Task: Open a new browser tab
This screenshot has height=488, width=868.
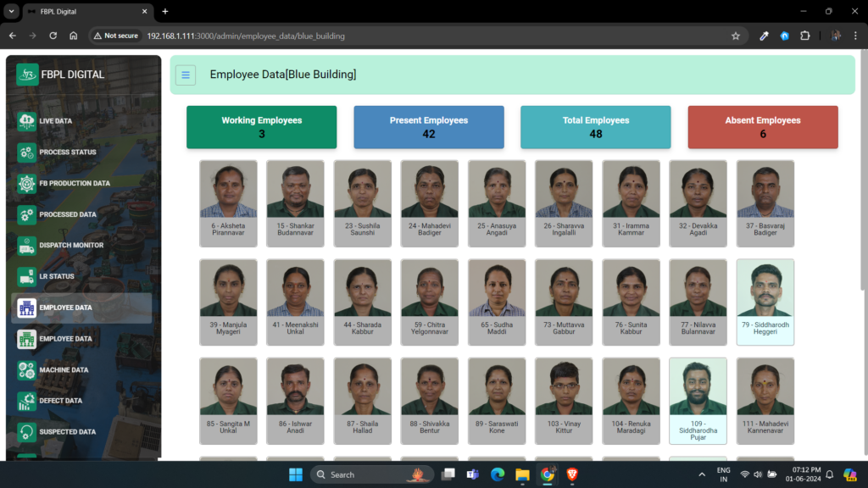Action: coord(165,11)
